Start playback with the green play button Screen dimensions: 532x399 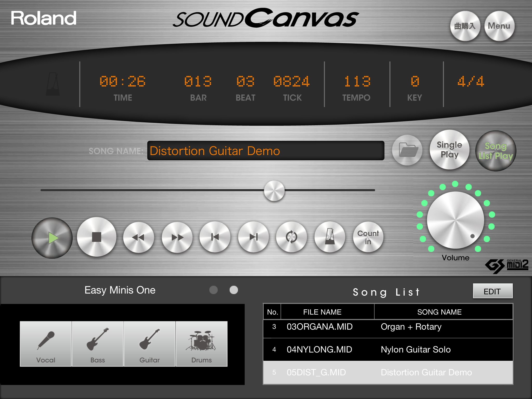52,238
